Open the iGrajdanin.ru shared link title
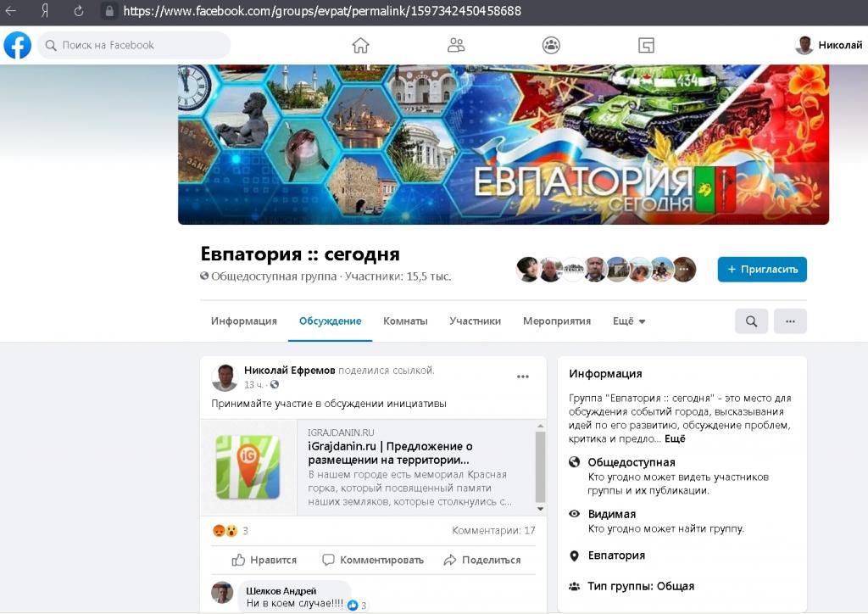868x614 pixels. (x=390, y=453)
